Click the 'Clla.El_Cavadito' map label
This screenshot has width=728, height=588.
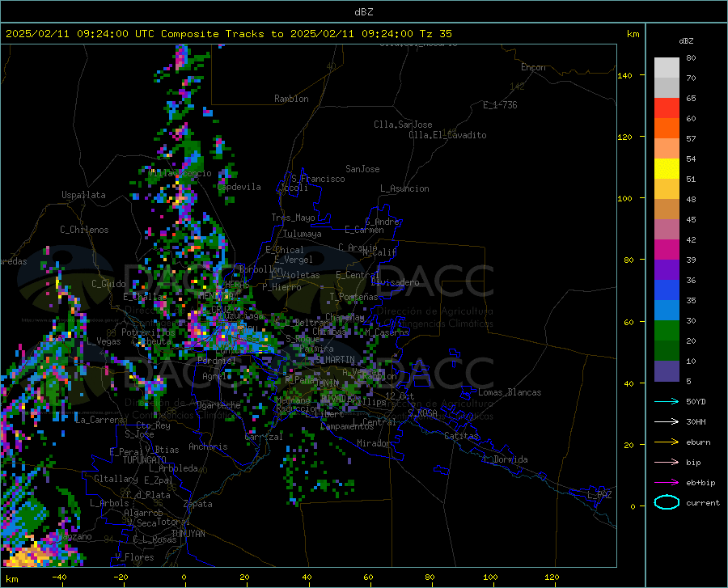pyautogui.click(x=447, y=135)
